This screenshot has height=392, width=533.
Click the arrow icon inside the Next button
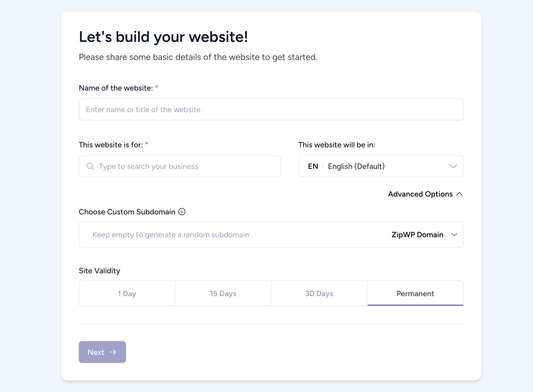113,352
